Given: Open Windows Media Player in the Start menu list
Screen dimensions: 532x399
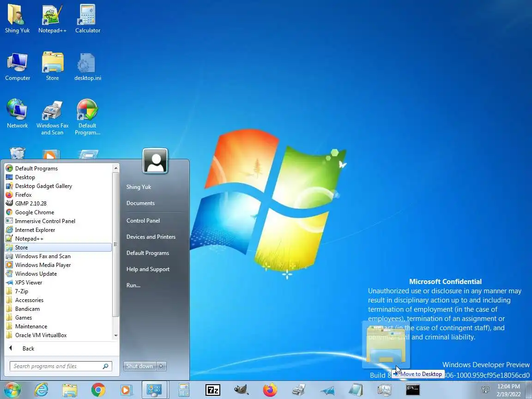Looking at the screenshot, I should click(58, 265).
